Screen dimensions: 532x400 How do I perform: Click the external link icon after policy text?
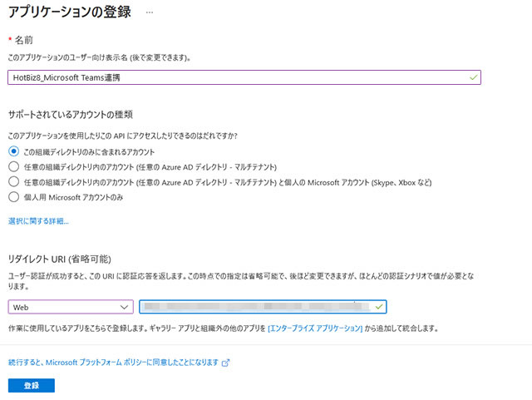point(225,363)
